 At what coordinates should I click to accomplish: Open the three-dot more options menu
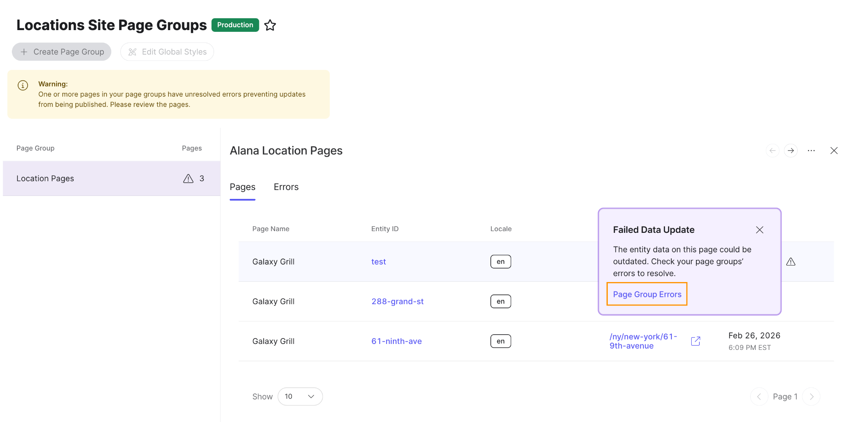pos(811,151)
